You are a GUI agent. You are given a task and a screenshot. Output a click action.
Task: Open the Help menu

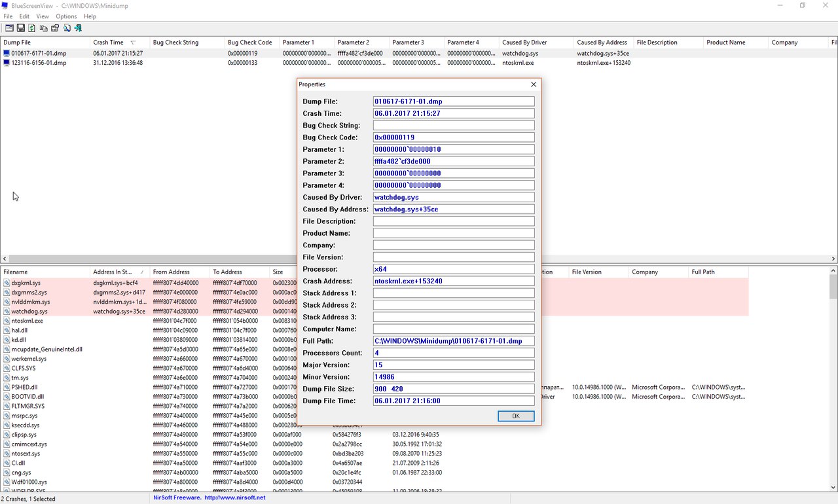90,16
